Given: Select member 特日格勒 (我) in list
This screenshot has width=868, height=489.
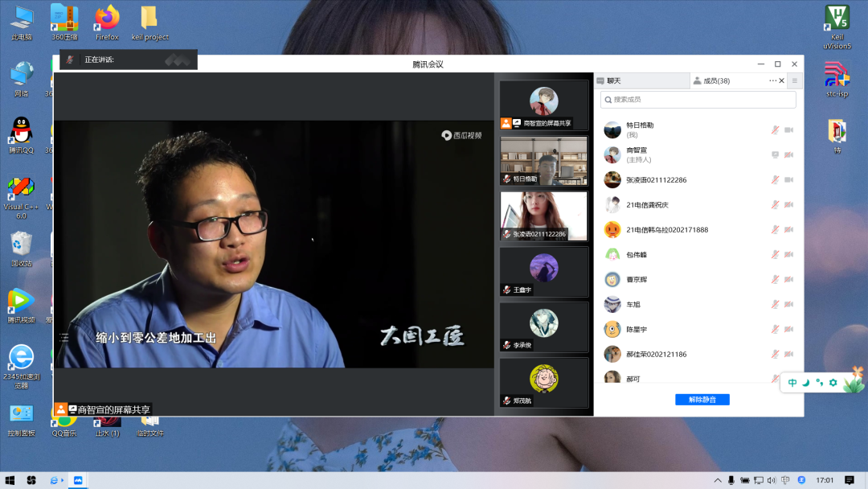Looking at the screenshot, I should tap(698, 129).
